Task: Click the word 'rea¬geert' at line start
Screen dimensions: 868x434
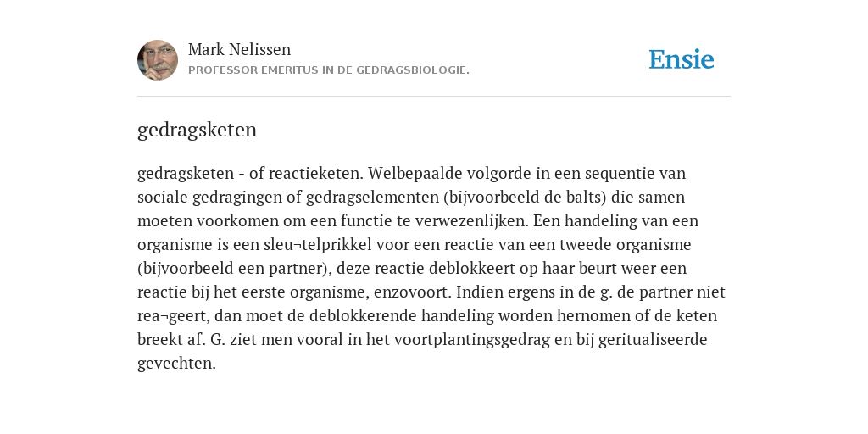Action: click(x=173, y=316)
